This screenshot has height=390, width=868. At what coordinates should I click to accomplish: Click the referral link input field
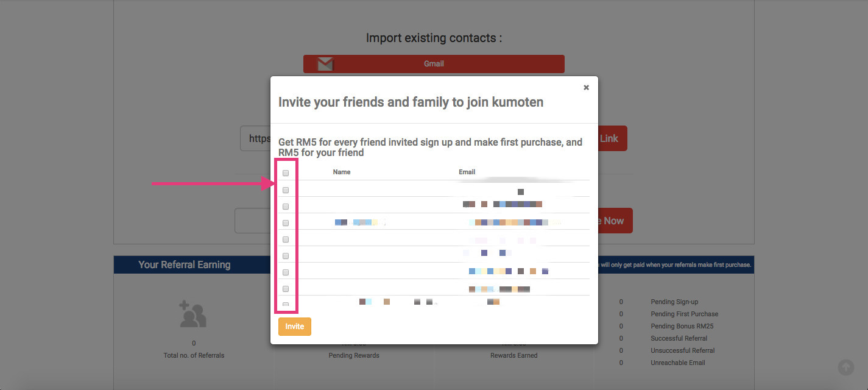pyautogui.click(x=255, y=138)
